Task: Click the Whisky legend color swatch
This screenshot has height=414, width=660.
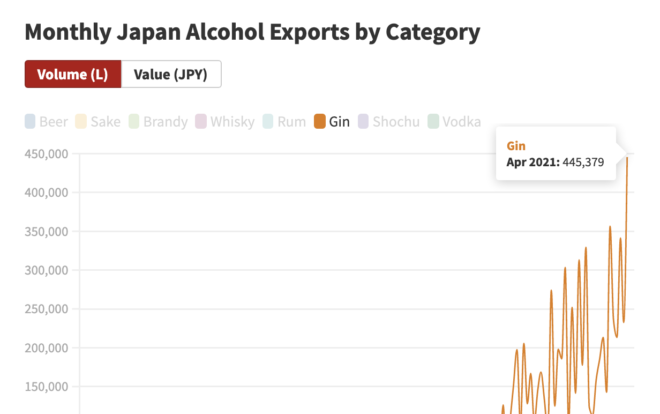Action: point(201,121)
